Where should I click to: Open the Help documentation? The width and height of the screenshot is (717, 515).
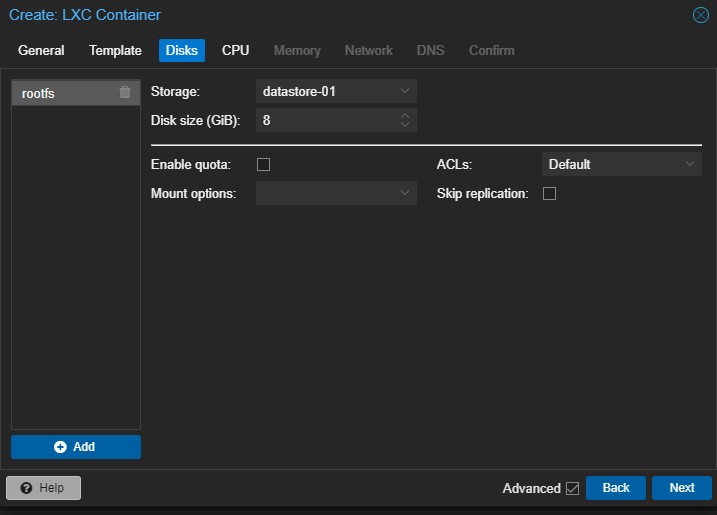click(x=43, y=488)
